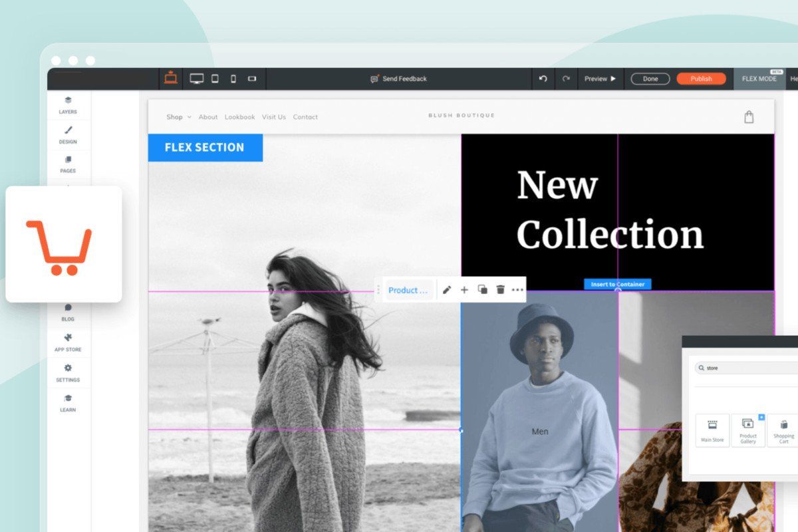The width and height of the screenshot is (798, 532).
Task: Click the Insert to Container label
Action: click(618, 284)
